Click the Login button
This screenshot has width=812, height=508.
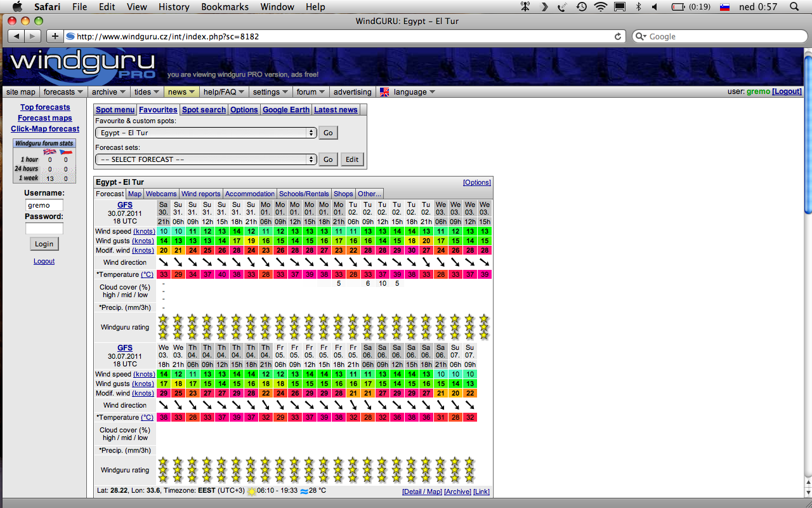44,244
